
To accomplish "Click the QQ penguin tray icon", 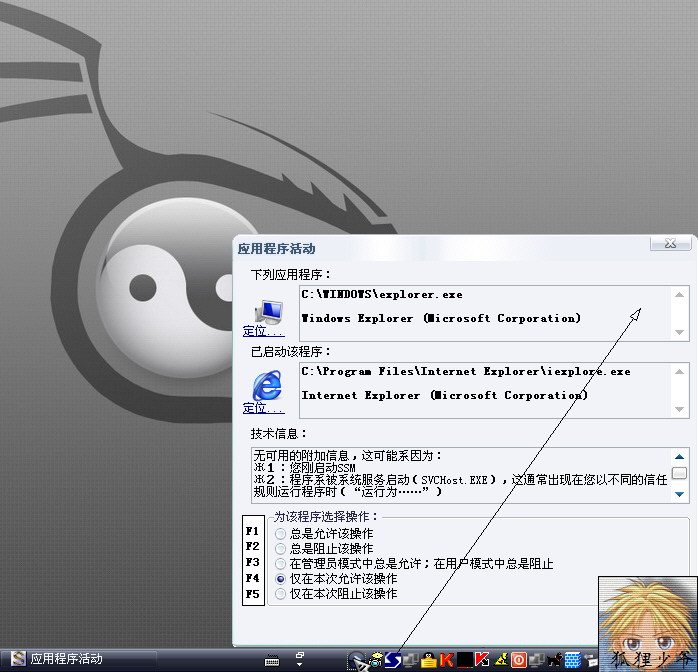I will point(429,660).
